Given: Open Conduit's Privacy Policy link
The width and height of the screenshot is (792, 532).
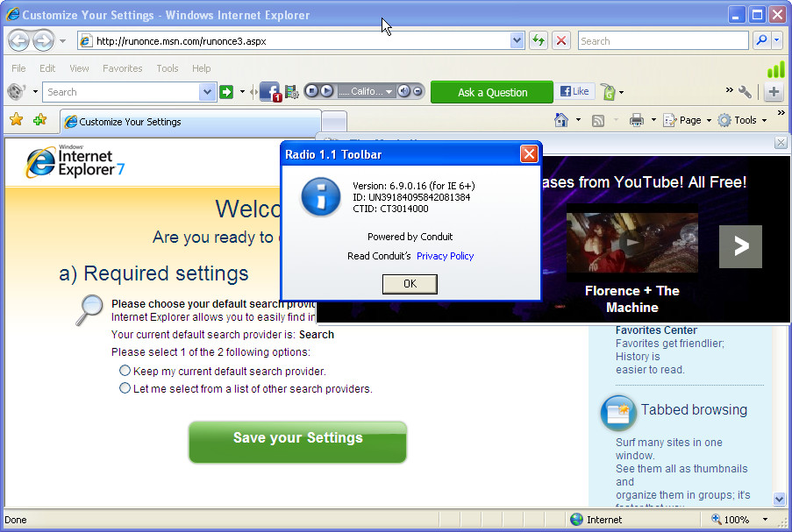Looking at the screenshot, I should 445,256.
